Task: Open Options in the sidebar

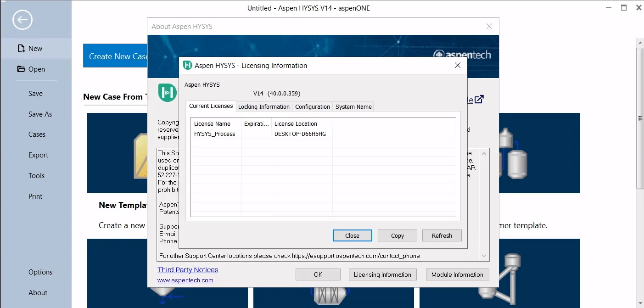Action: (40, 272)
